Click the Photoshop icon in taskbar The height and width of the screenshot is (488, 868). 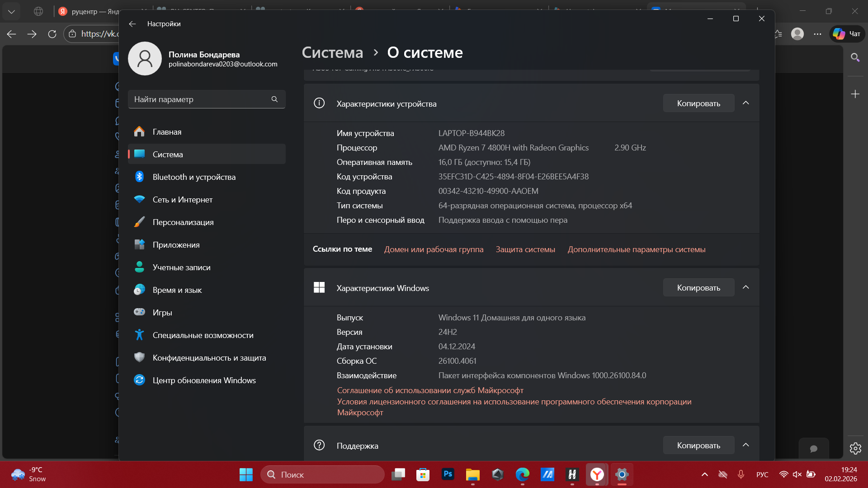(x=448, y=474)
